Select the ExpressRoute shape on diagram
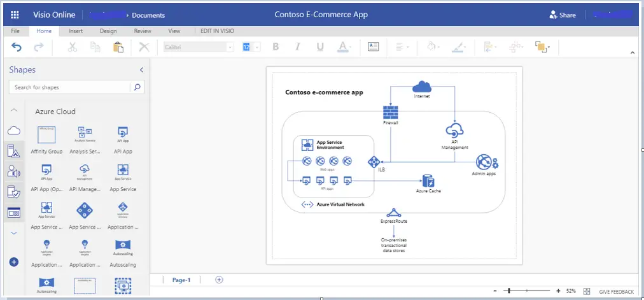This screenshot has width=644, height=300. pyautogui.click(x=394, y=213)
